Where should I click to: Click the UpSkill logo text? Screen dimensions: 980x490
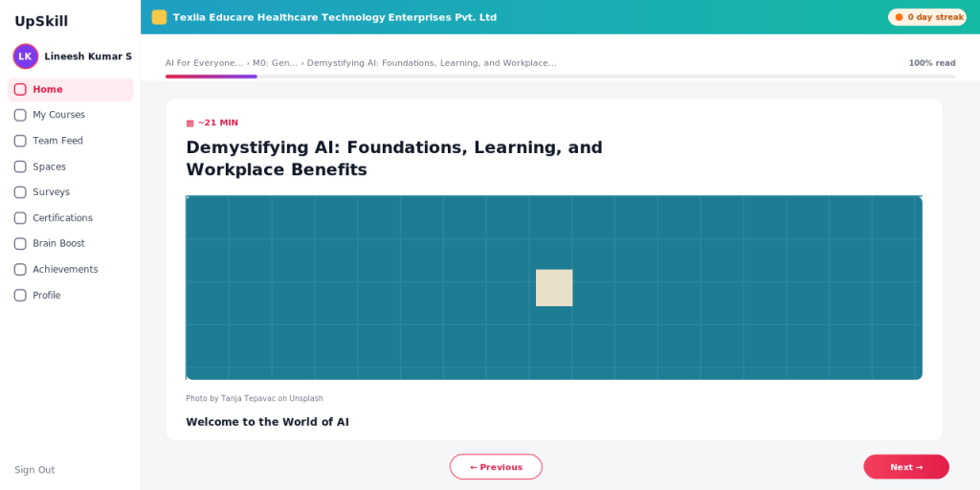[41, 21]
